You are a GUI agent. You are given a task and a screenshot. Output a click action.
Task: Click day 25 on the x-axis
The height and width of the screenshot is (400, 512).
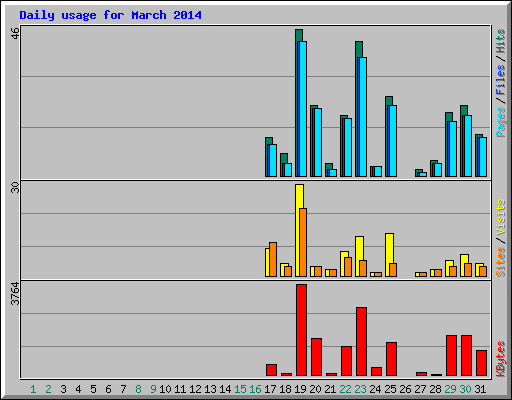(x=390, y=389)
